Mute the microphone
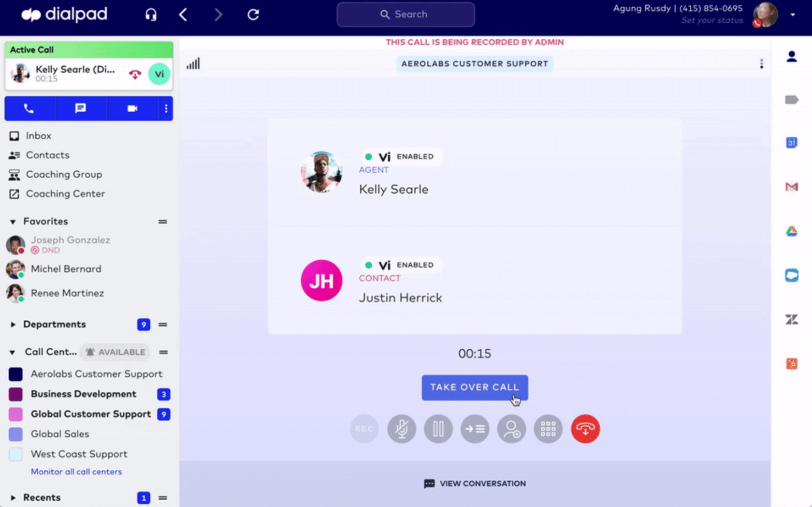 [402, 429]
